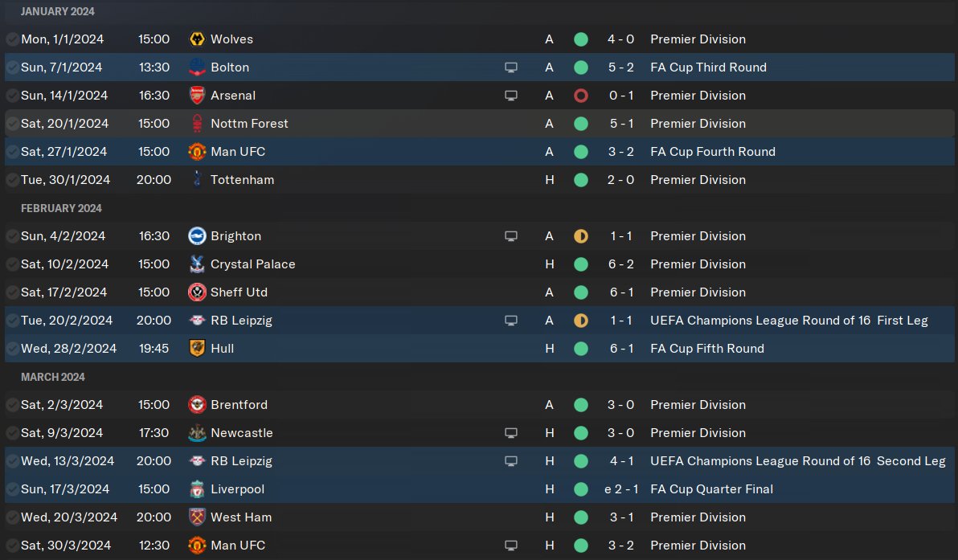Click the Arsenal club crest
The height and width of the screenshot is (560, 958).
click(197, 96)
